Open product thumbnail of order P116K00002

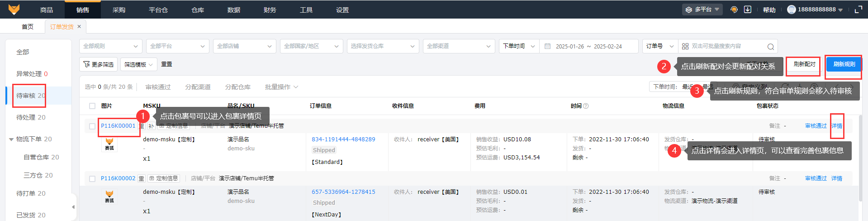[109, 196]
